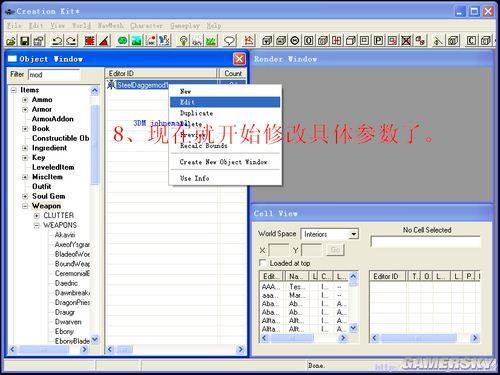
Task: Click the speech bubble dialogue icon
Action: 229,41
